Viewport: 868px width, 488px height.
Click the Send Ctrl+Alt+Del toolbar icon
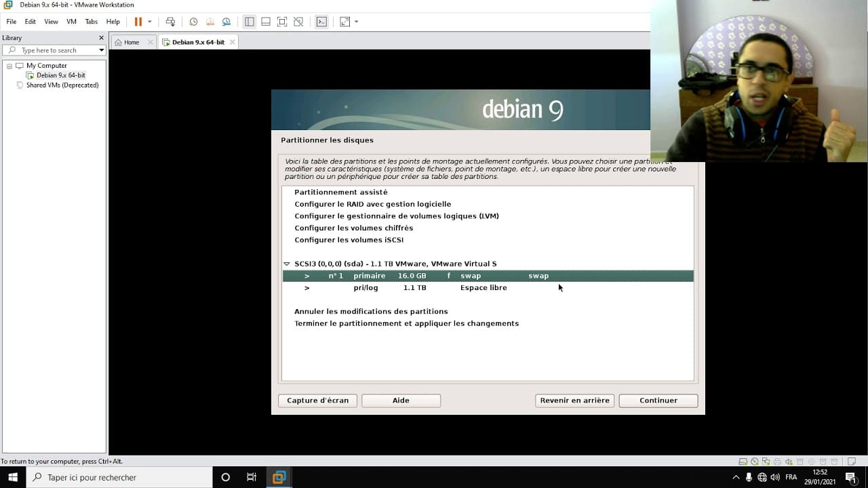click(x=170, y=22)
